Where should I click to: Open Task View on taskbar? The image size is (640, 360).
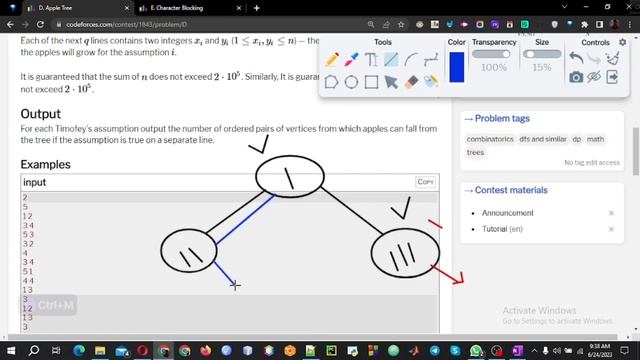(x=56, y=351)
